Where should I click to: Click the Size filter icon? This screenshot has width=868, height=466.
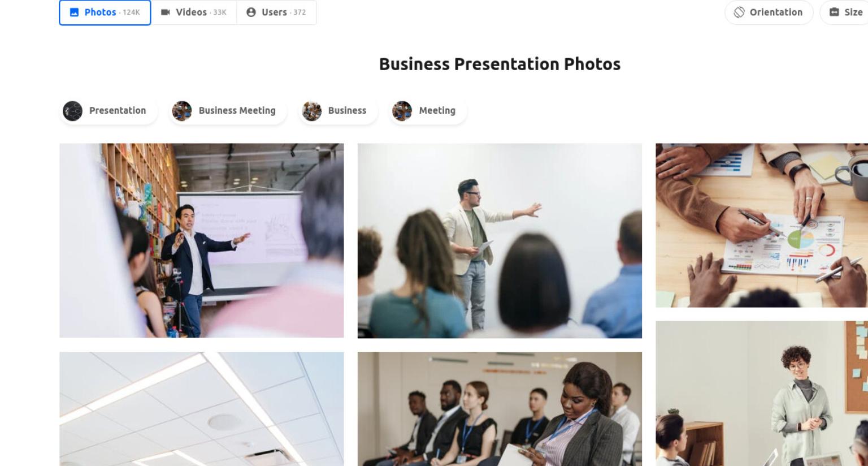[x=834, y=12]
